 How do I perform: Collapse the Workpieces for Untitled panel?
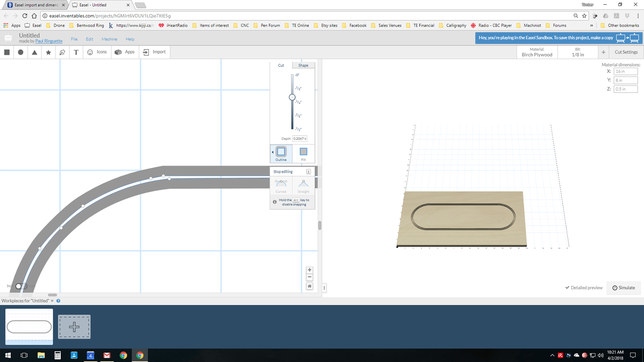(x=51, y=300)
